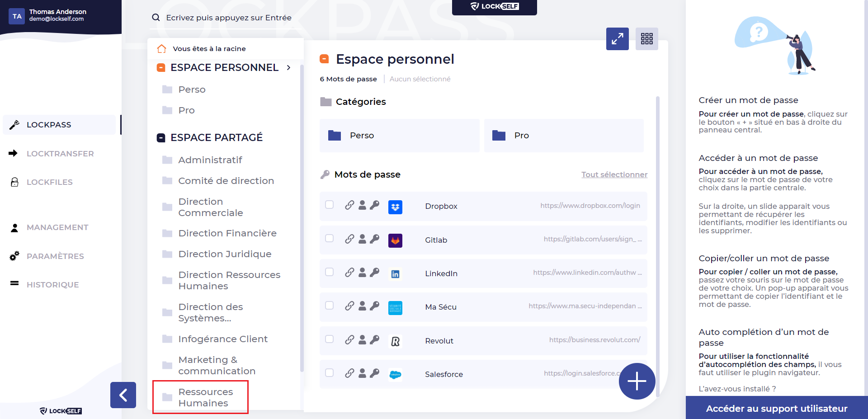Collapse the ESPACE PARTAGÉ section toggle
Image resolution: width=868 pixels, height=419 pixels.
(161, 137)
